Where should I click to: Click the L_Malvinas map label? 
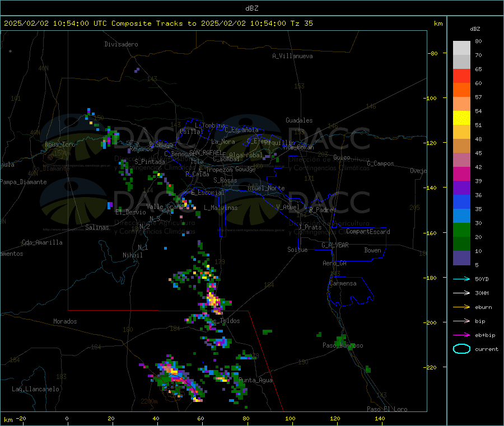coord(221,208)
